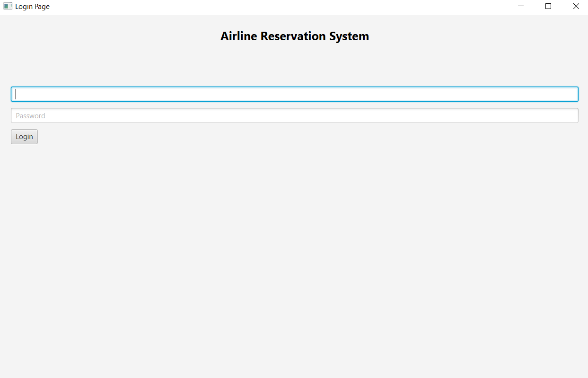Click the Password input field
The image size is (588, 378).
pyautogui.click(x=189, y=115)
